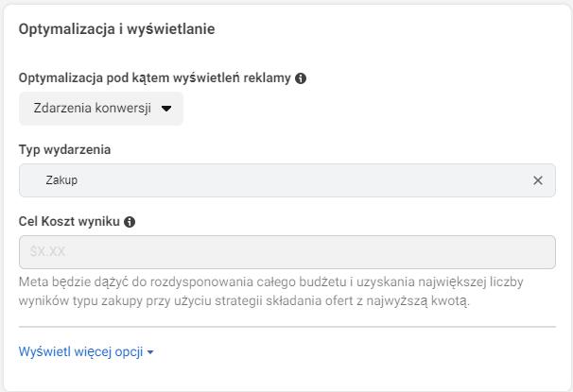Screen dimensions: 573x392
Task: Click the Optymalizacja i wyświetlanie heading
Action: coord(116,29)
